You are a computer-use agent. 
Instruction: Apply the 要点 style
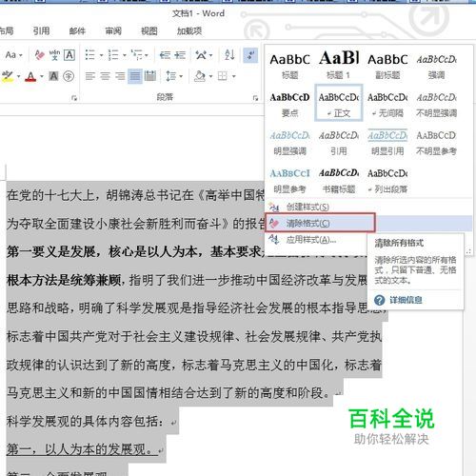(x=290, y=104)
